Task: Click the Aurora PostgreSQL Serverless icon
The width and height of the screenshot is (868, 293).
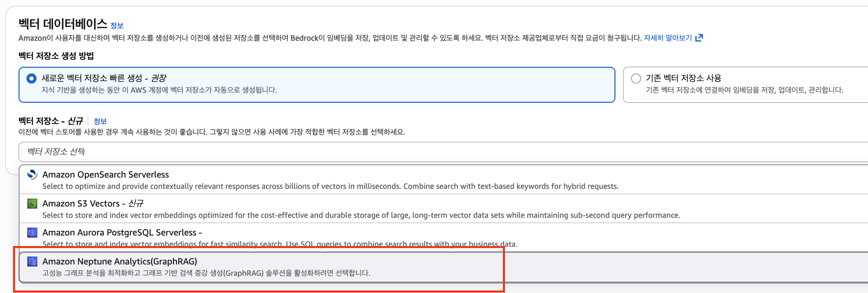Action: point(32,233)
